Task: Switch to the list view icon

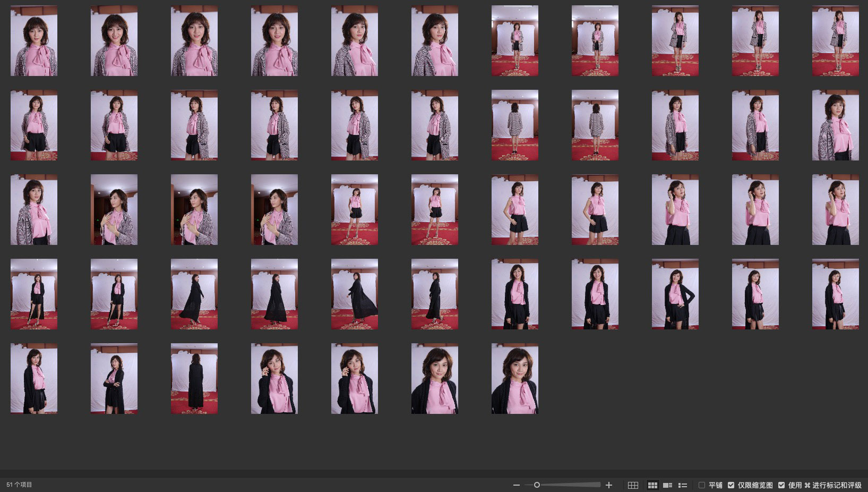Action: tap(683, 485)
